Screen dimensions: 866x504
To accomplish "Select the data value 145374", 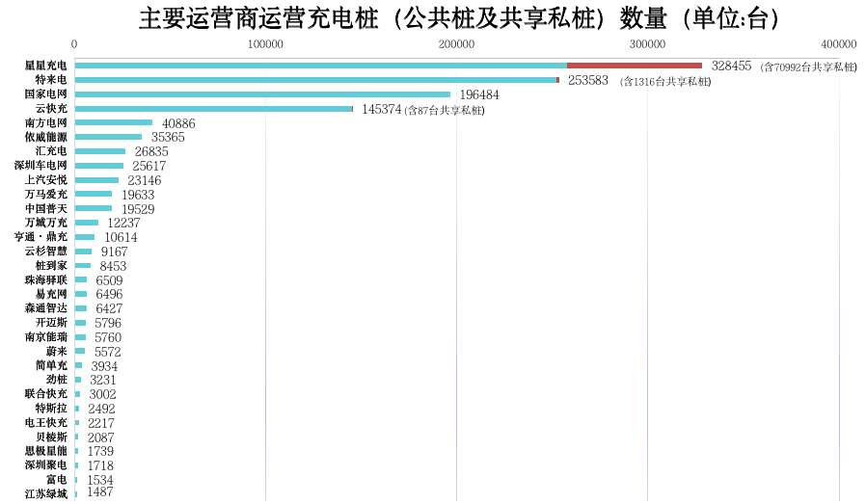I will pos(382,109).
